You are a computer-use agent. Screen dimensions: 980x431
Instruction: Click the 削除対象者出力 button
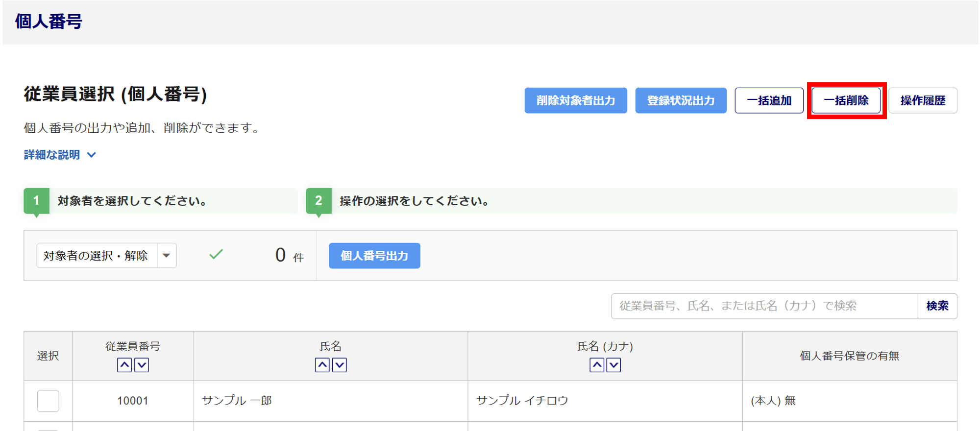576,100
